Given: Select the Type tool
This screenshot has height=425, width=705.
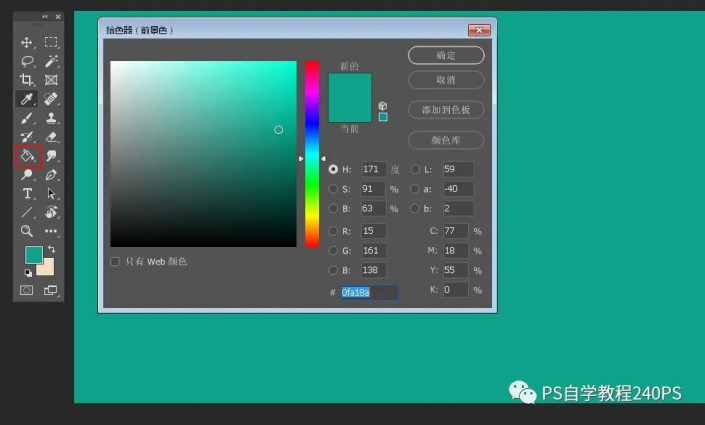Looking at the screenshot, I should point(27,193).
